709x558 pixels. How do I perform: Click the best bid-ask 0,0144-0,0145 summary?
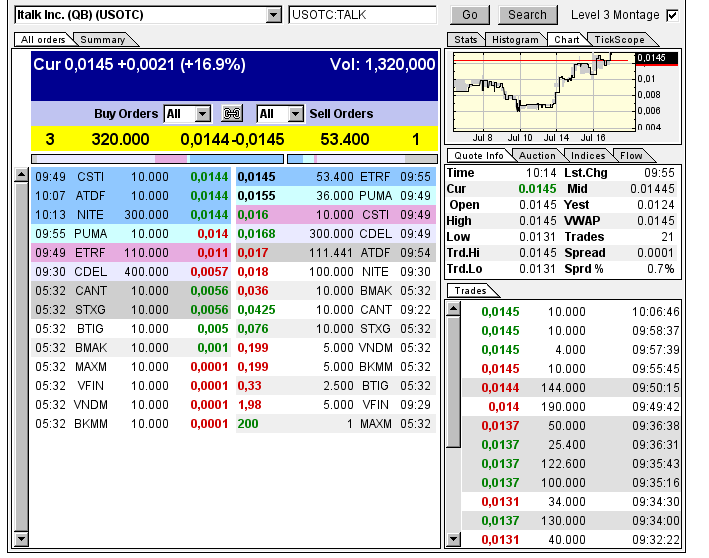click(x=232, y=139)
